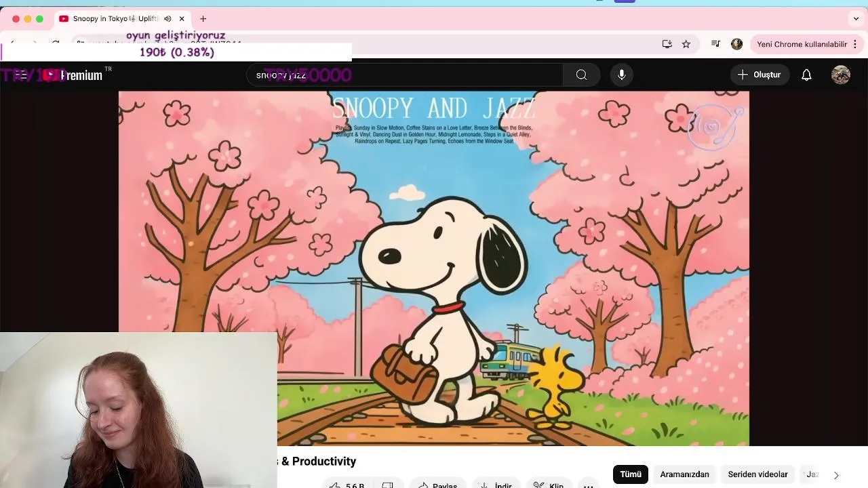The width and height of the screenshot is (868, 488).
Task: Click Yeni Chrome kullanılabilir update button
Action: (x=802, y=44)
